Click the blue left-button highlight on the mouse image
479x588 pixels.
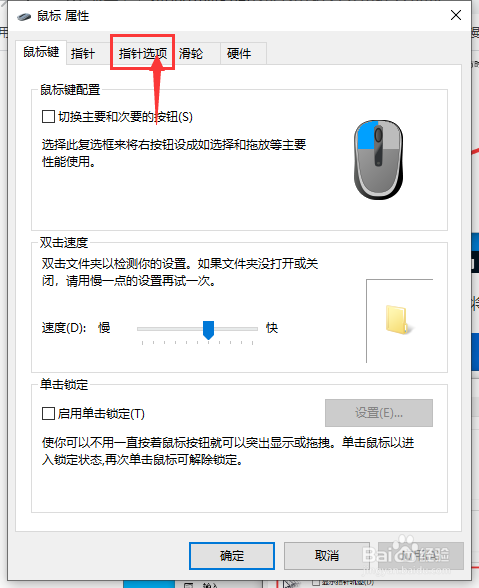366,136
